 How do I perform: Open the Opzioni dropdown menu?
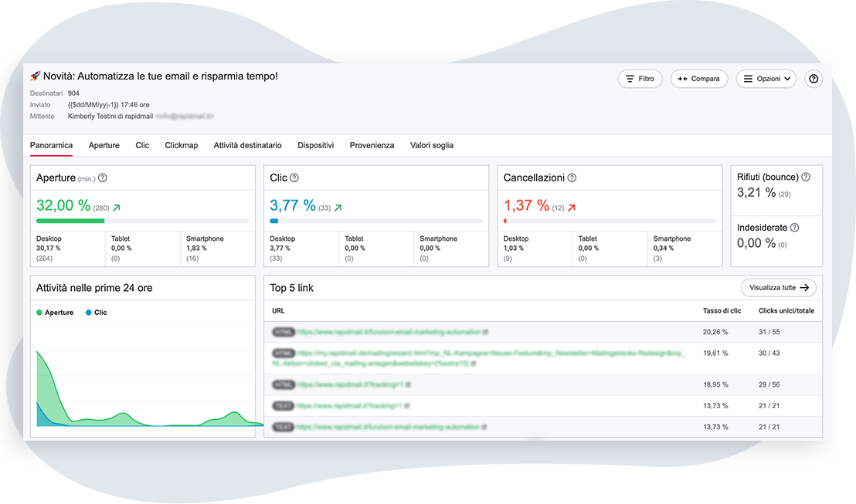coord(765,79)
